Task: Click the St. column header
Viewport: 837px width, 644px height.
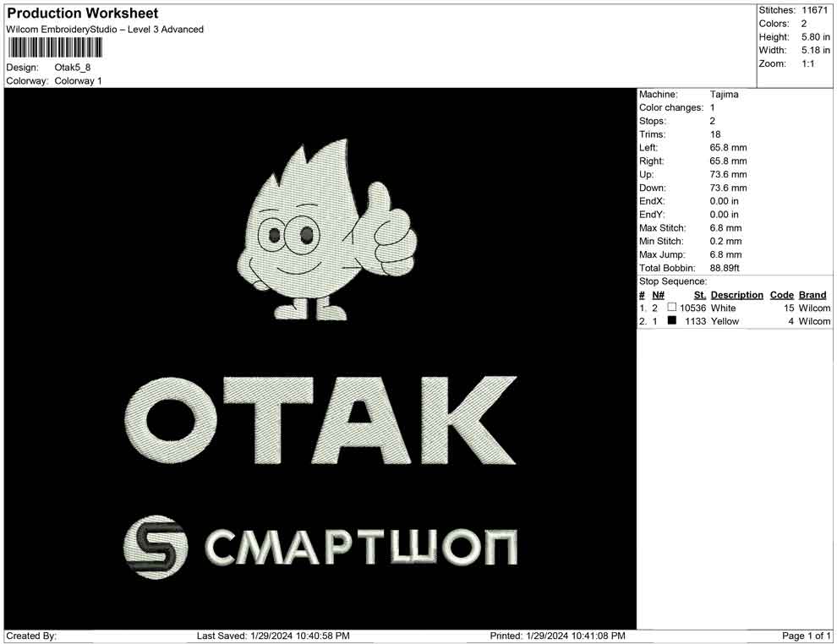Action: point(699,295)
